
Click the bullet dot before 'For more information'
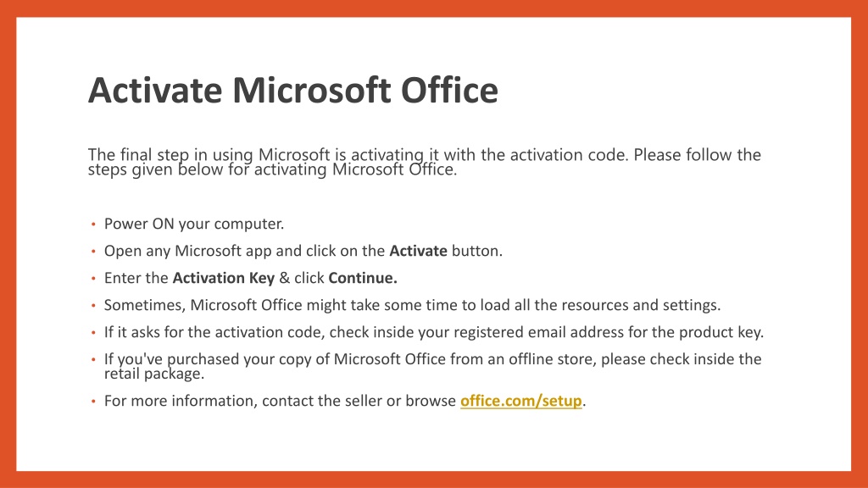point(93,401)
